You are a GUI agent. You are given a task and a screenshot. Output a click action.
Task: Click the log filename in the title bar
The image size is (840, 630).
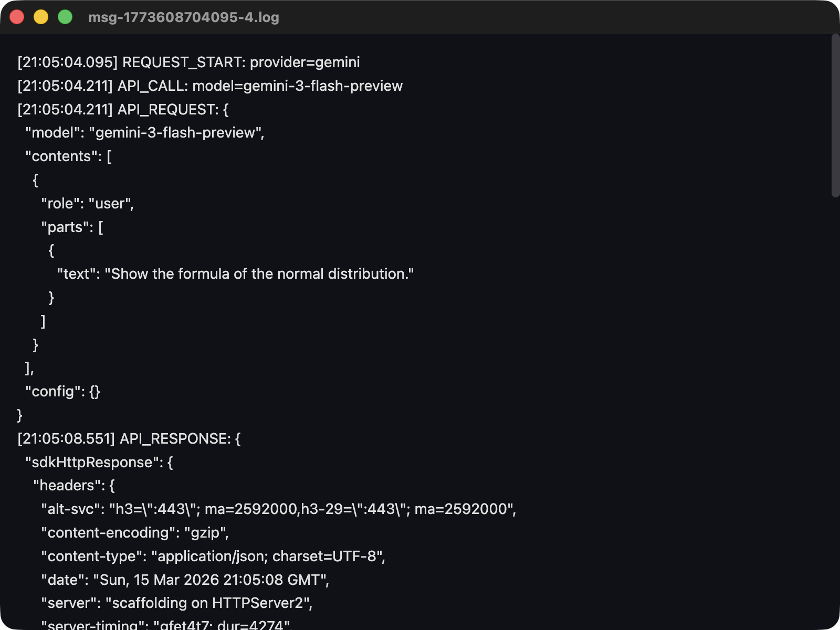pos(183,17)
